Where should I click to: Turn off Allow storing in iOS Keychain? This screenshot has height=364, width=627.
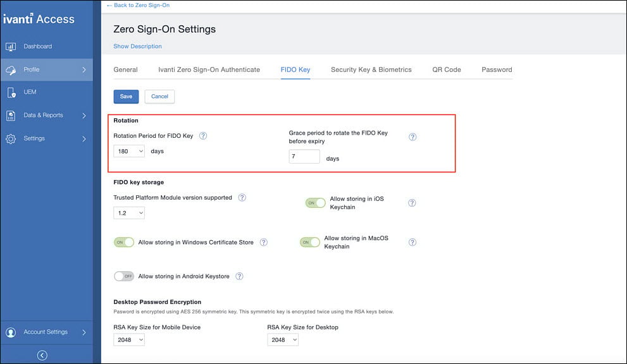point(316,203)
